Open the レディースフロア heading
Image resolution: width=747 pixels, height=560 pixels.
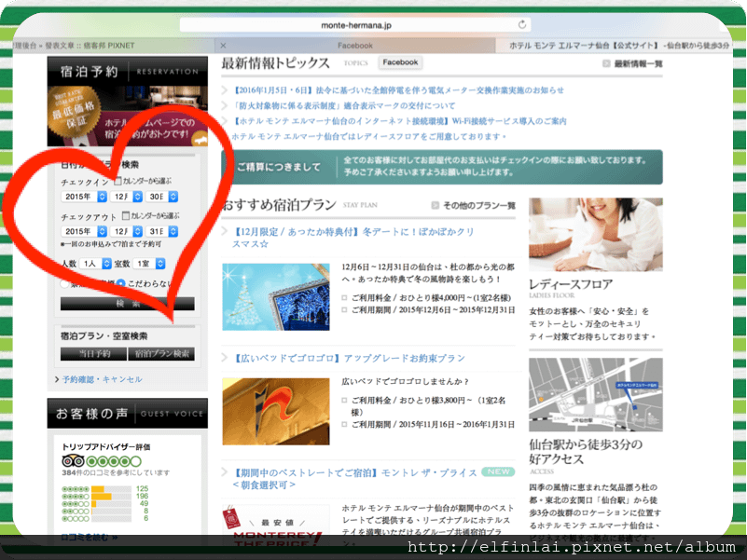(571, 284)
